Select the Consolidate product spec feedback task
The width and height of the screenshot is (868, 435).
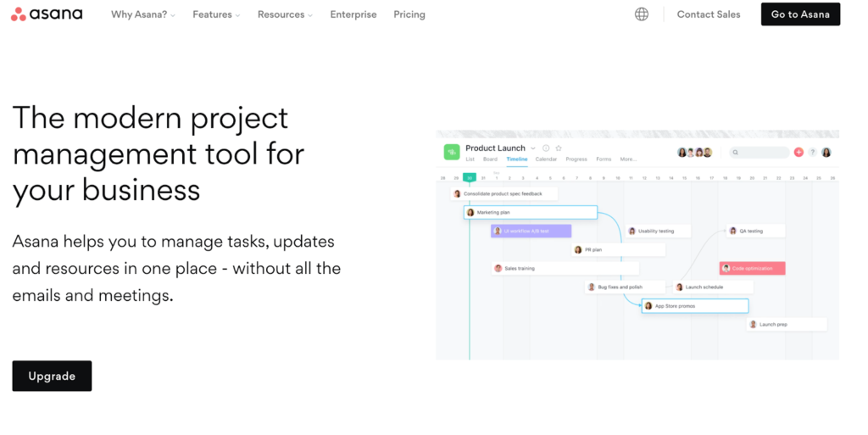pyautogui.click(x=504, y=193)
